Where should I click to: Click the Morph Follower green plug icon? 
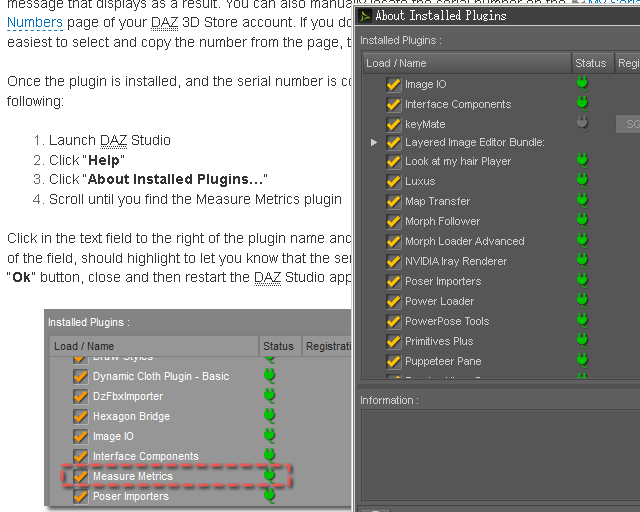(582, 220)
